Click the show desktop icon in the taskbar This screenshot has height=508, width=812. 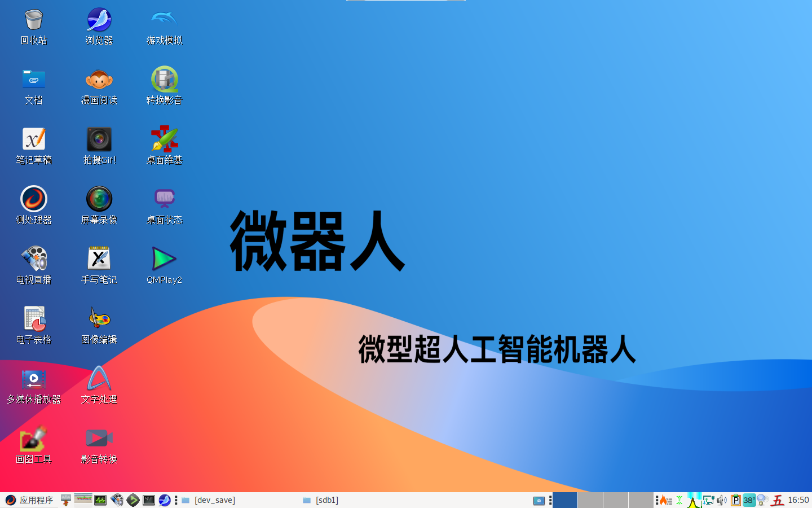(x=539, y=500)
